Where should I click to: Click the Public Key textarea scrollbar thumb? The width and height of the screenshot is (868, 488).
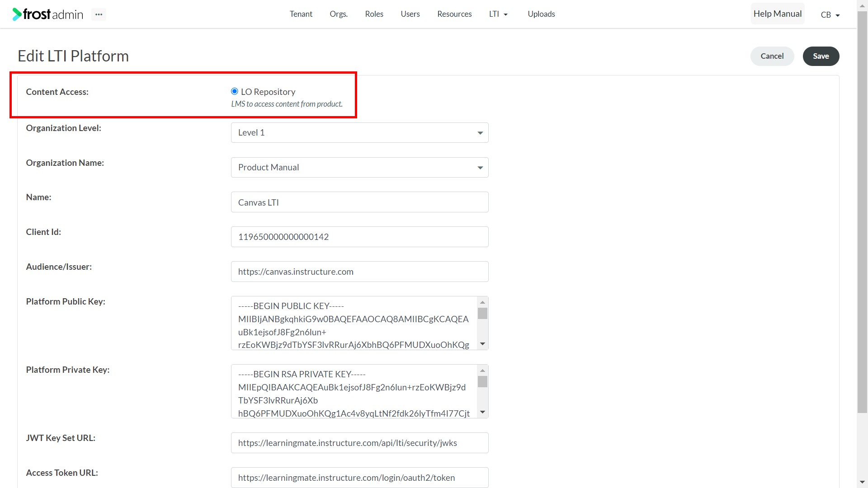tap(482, 313)
